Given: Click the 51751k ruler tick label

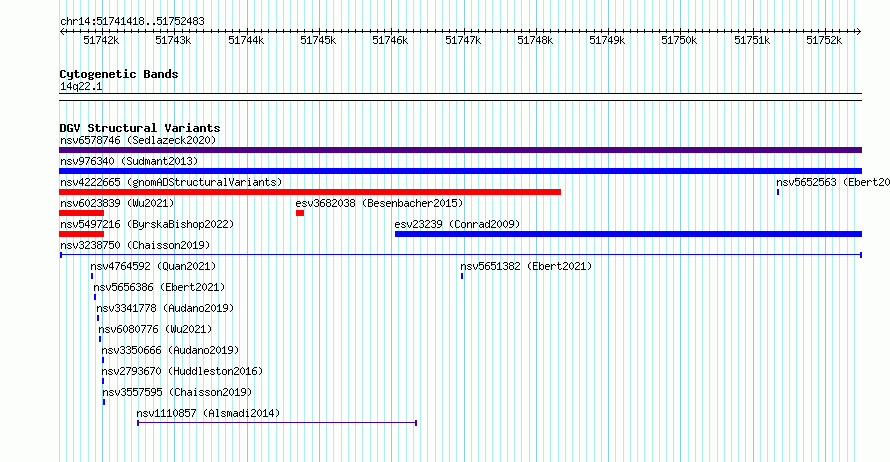Looking at the screenshot, I should [752, 40].
